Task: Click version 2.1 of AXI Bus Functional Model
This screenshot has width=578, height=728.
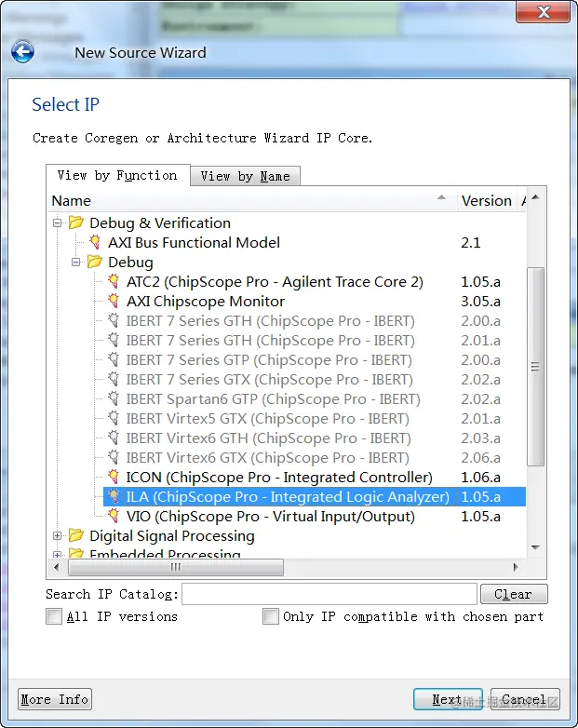Action: point(470,242)
